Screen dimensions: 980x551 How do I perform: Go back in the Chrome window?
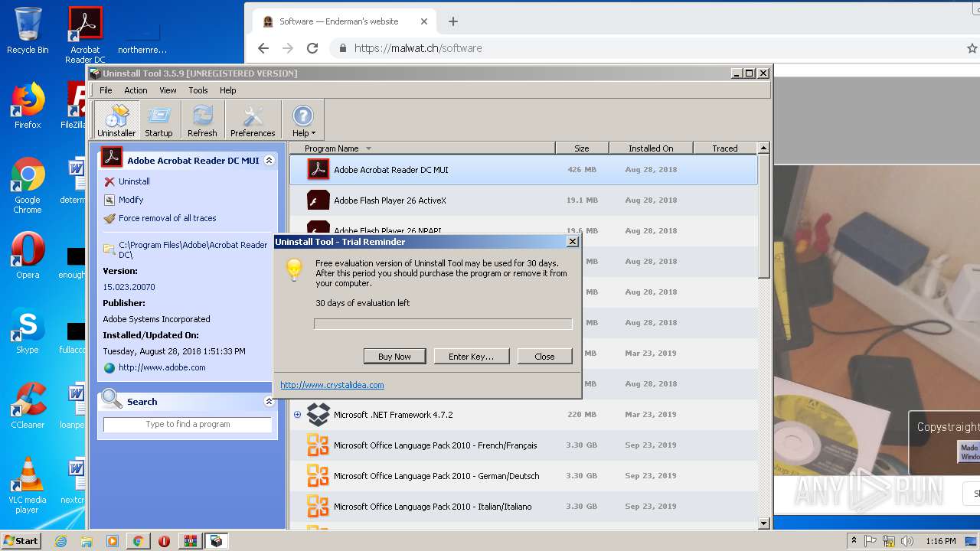(263, 48)
